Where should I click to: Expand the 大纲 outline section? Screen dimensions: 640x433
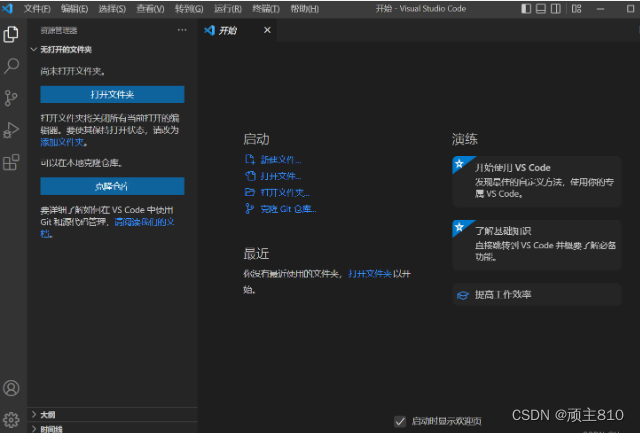point(113,415)
